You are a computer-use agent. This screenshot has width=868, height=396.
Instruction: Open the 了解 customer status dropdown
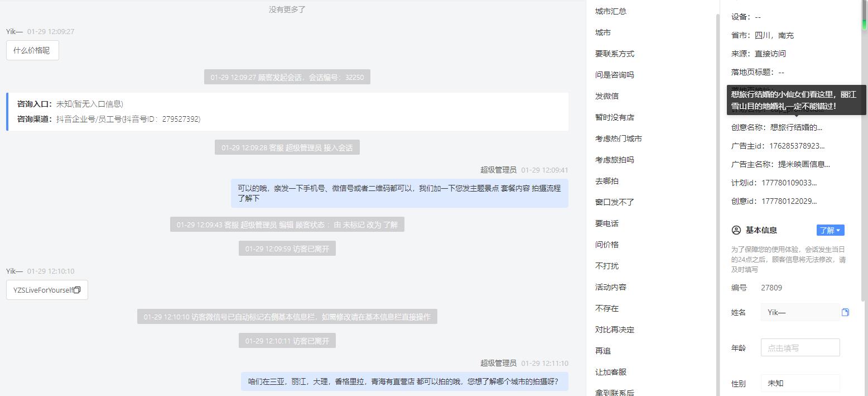pyautogui.click(x=830, y=230)
